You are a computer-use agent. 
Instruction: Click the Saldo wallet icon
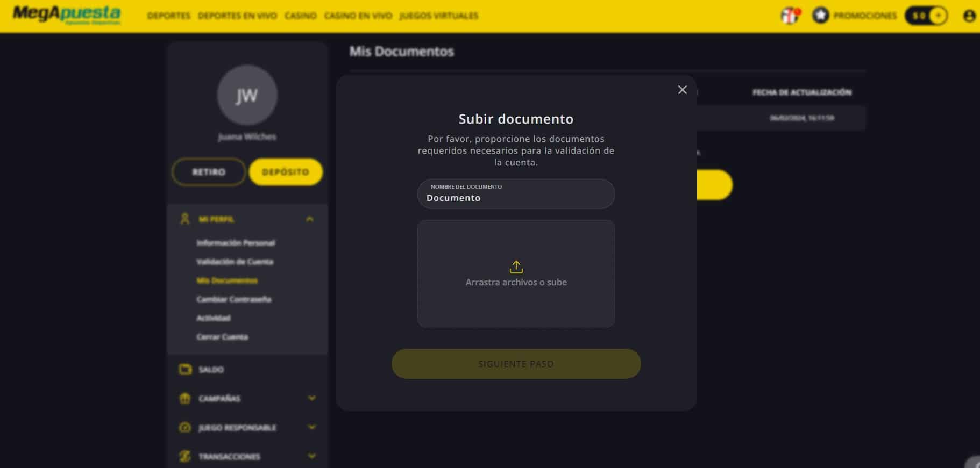pyautogui.click(x=185, y=369)
